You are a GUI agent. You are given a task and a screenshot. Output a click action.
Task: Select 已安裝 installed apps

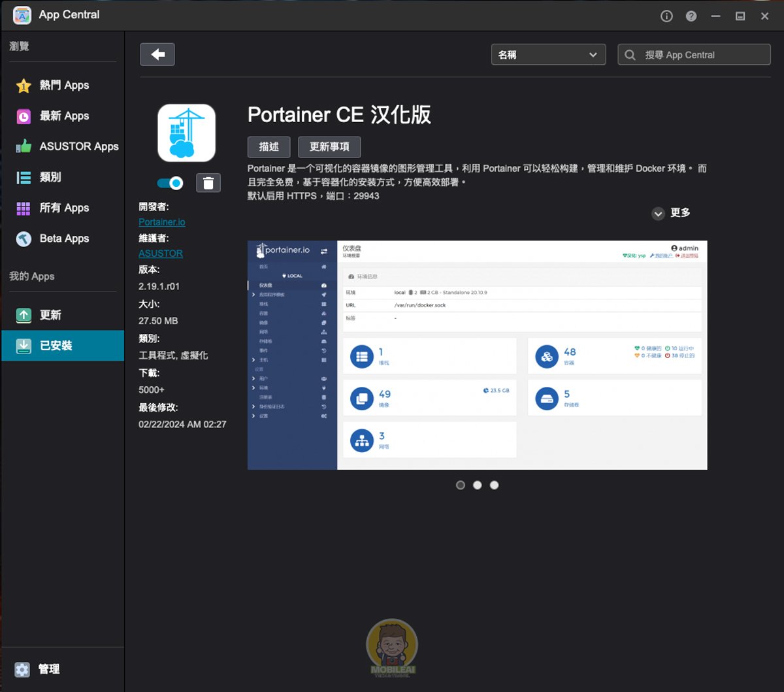pos(62,346)
